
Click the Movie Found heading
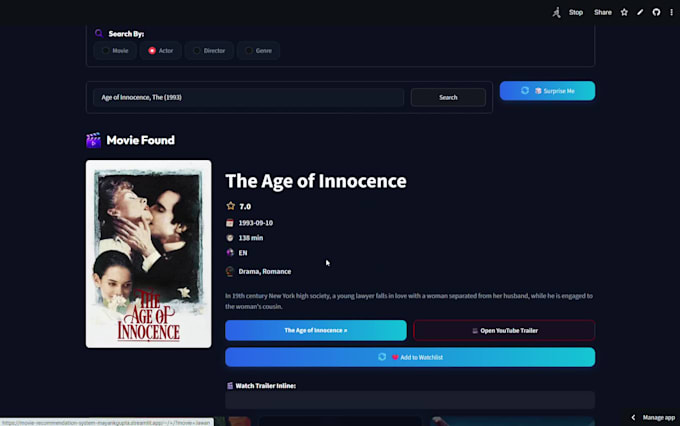coord(141,140)
